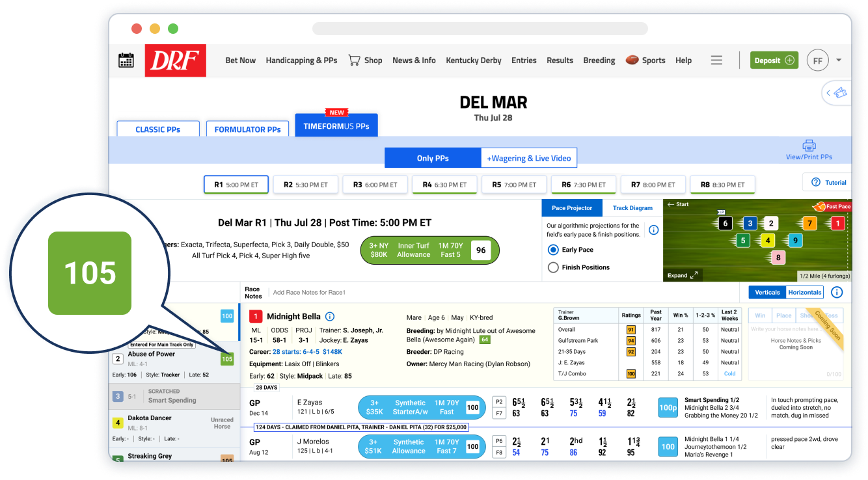868x480 pixels.
Task: Open the Tutorial help button
Action: click(x=829, y=182)
